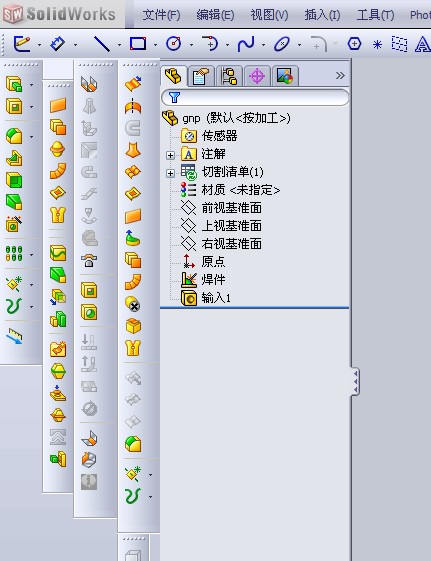The width and height of the screenshot is (431, 561).
Task: Open the 插入(I) menu
Action: (x=322, y=15)
